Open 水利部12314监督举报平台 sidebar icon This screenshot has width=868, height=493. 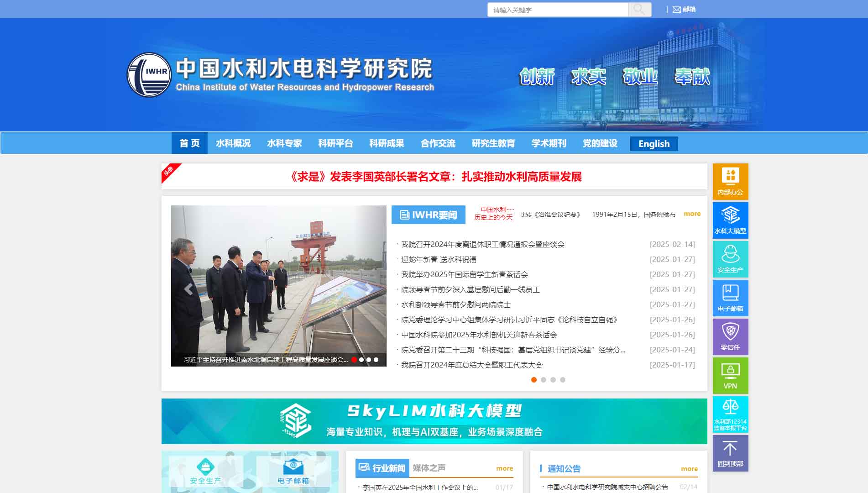point(730,414)
